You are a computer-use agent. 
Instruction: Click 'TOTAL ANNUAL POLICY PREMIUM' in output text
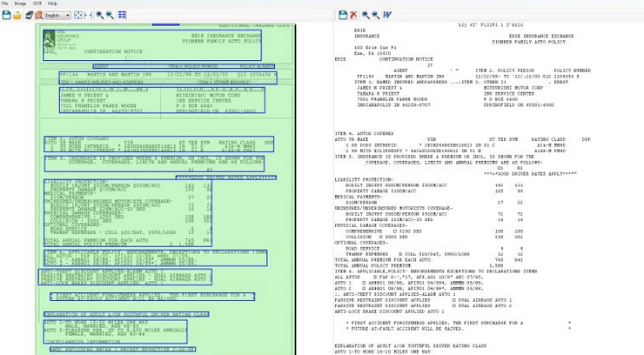[372, 266]
